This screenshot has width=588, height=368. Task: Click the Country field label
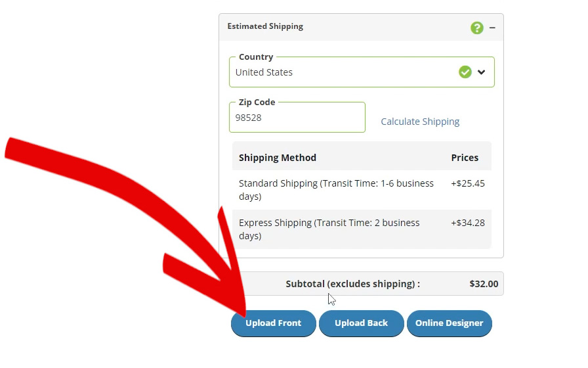coord(256,57)
